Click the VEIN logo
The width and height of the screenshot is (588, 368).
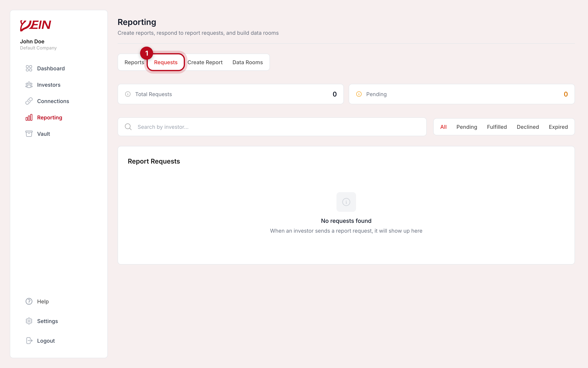tap(36, 25)
